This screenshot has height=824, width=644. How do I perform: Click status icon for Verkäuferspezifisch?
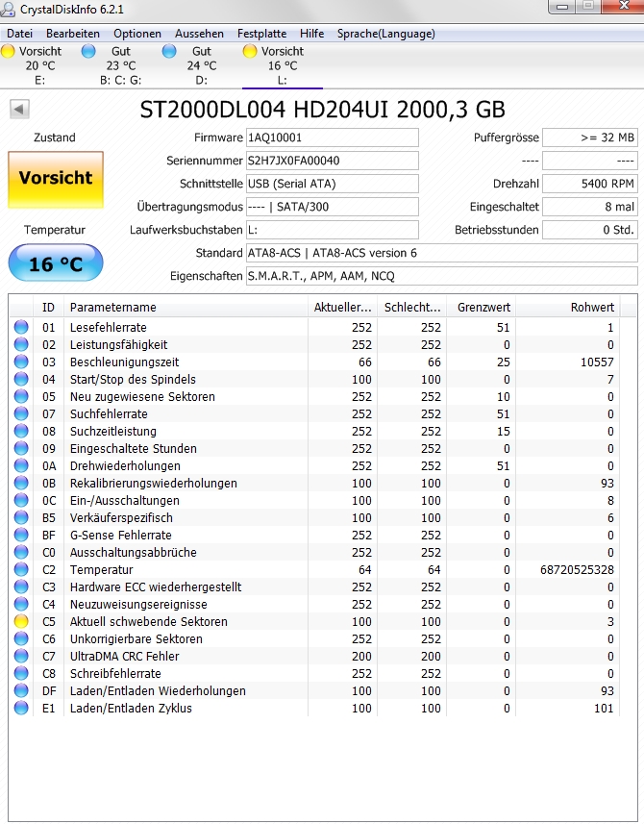(x=21, y=518)
